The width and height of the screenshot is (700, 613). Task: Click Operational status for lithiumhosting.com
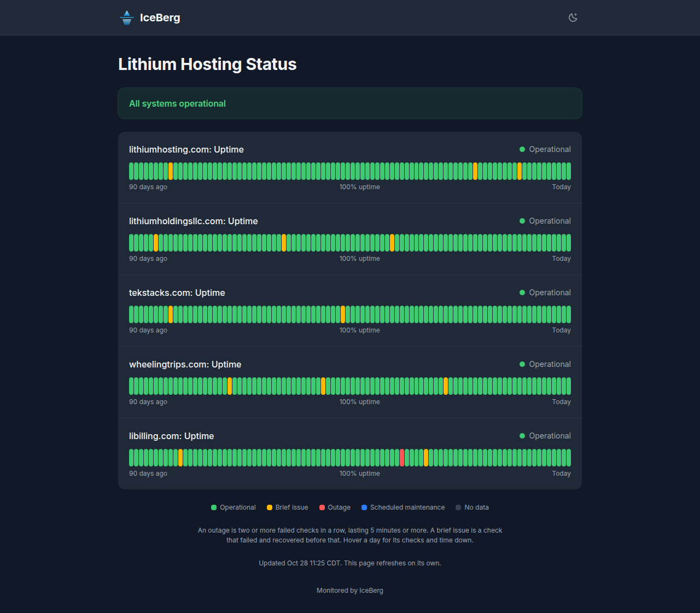click(x=545, y=149)
